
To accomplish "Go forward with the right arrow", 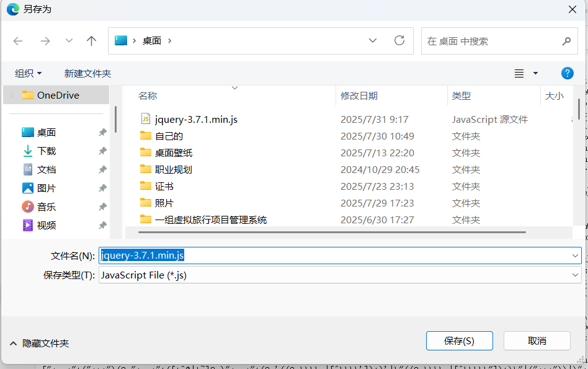I will tap(45, 41).
